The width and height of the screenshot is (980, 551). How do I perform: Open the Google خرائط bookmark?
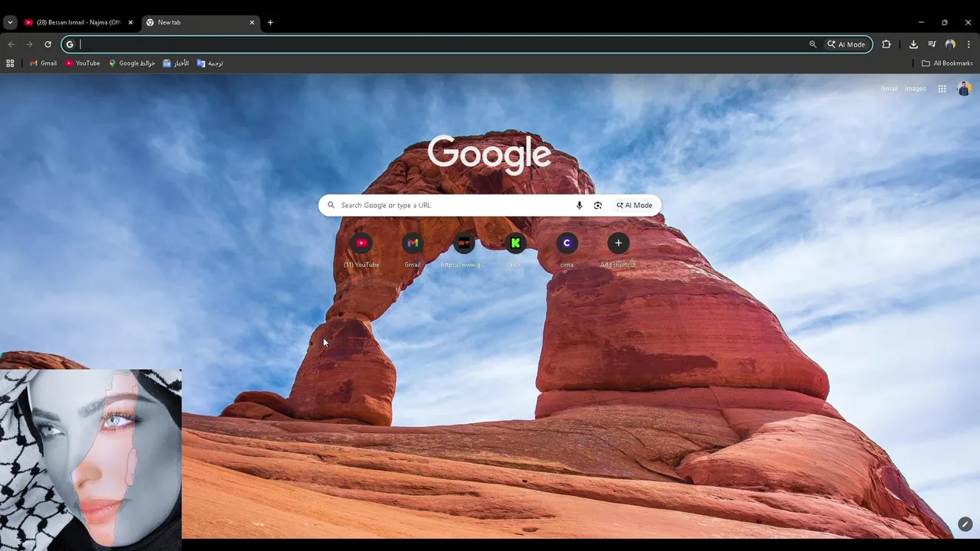tap(132, 64)
